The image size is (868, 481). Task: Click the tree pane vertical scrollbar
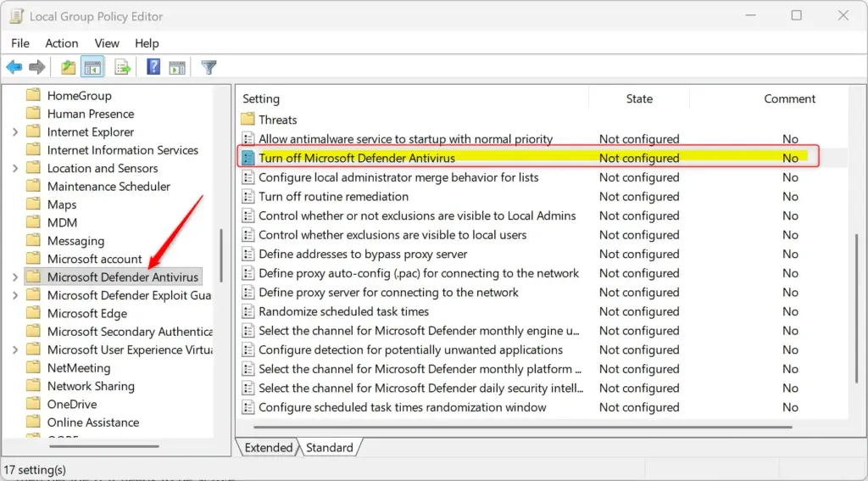click(221, 254)
